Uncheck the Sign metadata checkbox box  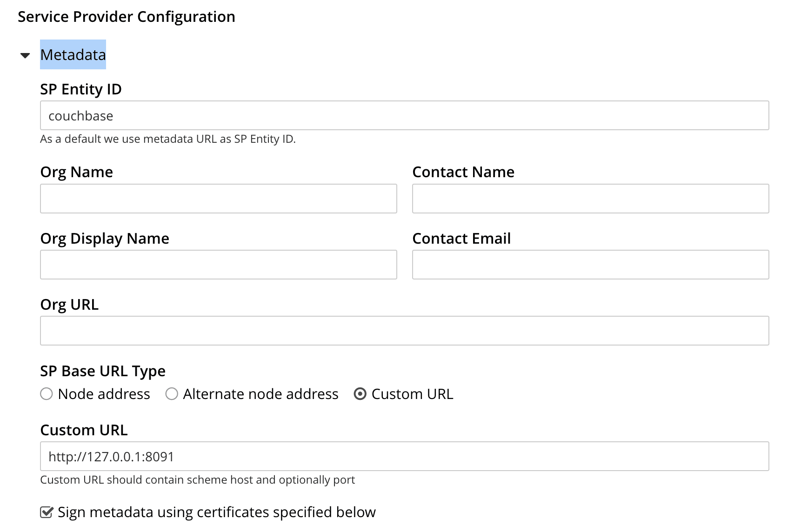pos(47,512)
